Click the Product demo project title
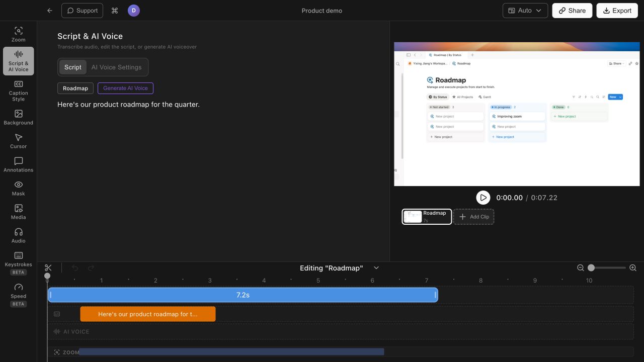 pos(322,11)
